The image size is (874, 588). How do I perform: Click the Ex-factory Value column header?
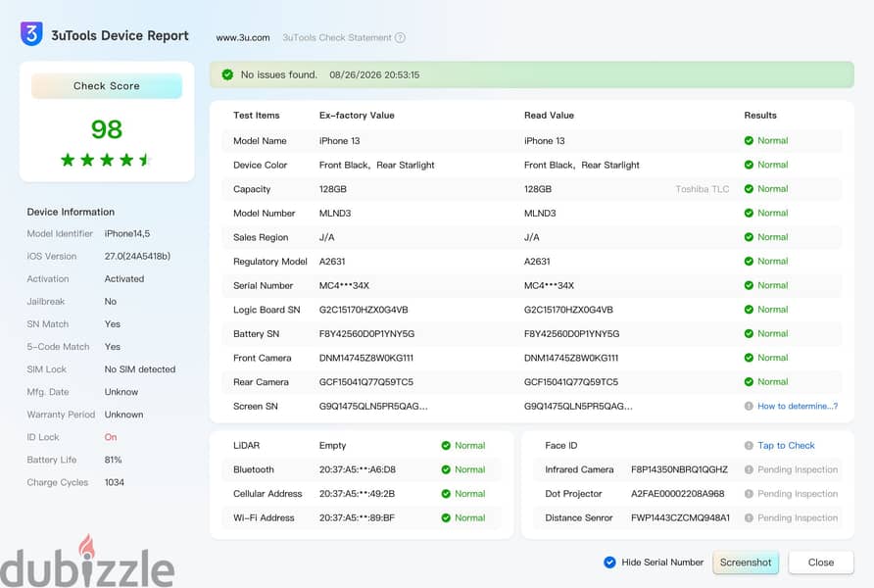pos(357,116)
